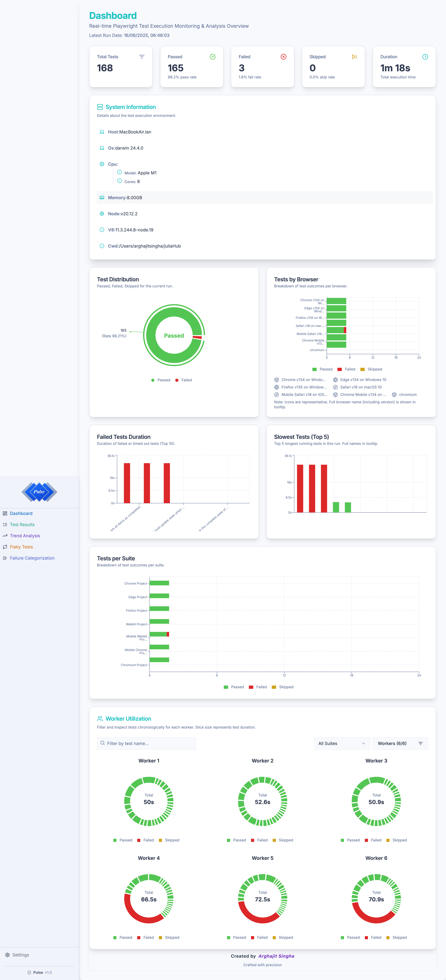Click the fourth green bar in Slowest Tests
Viewport: 446px width, 980px height.
[336, 507]
